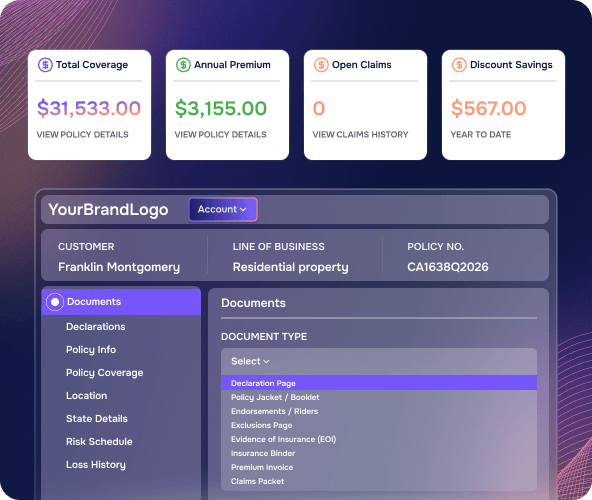The height and width of the screenshot is (500, 592).
Task: Open View Claims History link
Action: point(360,134)
